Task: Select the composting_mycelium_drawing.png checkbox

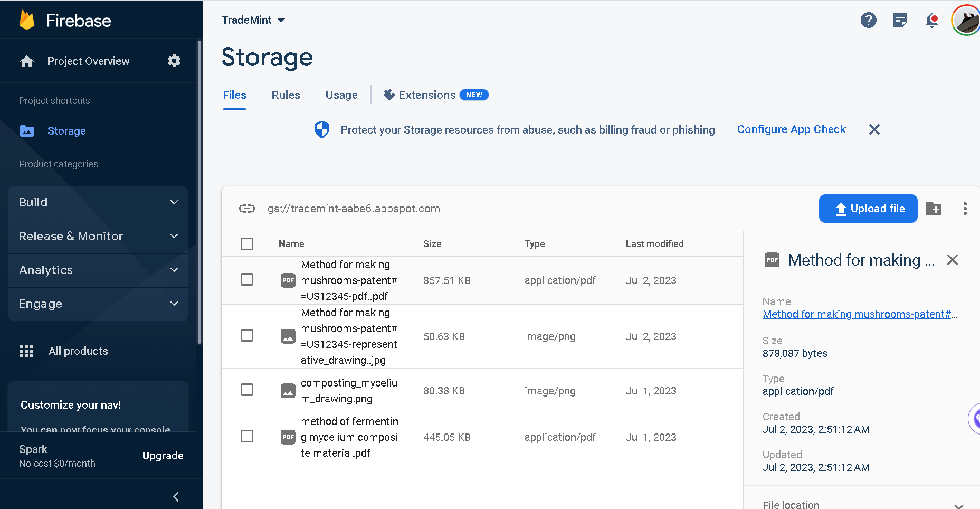Action: pyautogui.click(x=247, y=390)
